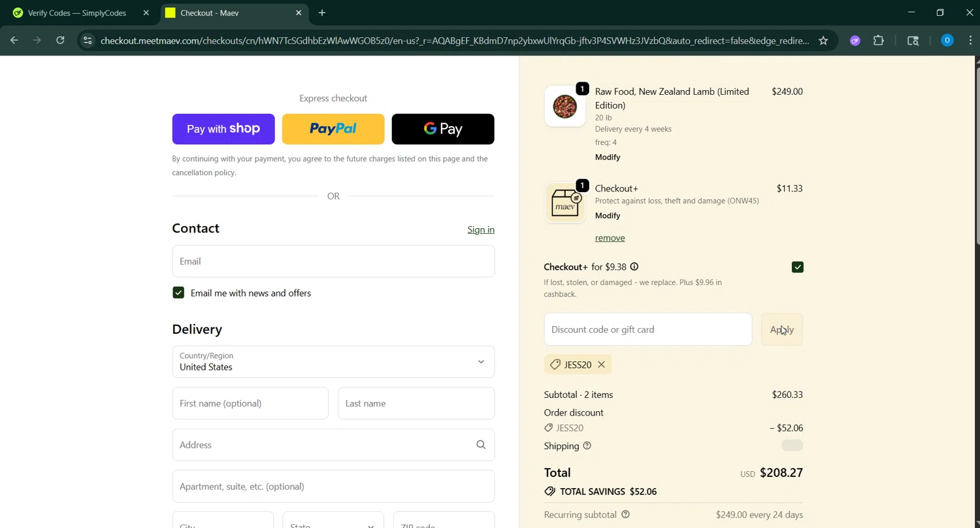This screenshot has width=980, height=528.
Task: Choose PayPal express checkout
Action: (333, 129)
